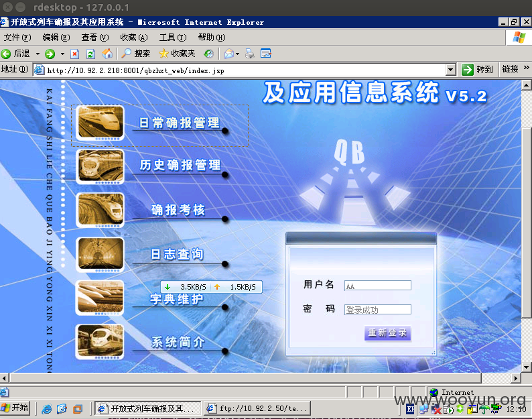Open 日志查询 link

click(x=177, y=254)
